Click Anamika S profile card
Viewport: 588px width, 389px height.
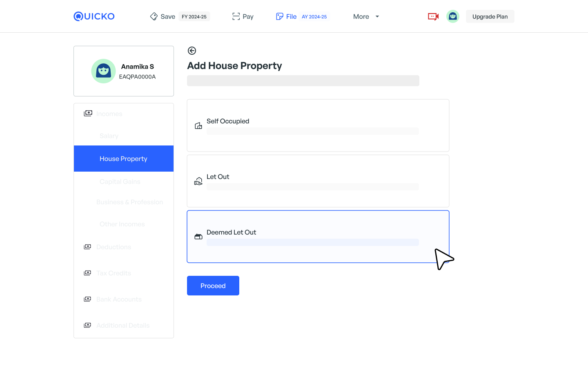pyautogui.click(x=124, y=71)
